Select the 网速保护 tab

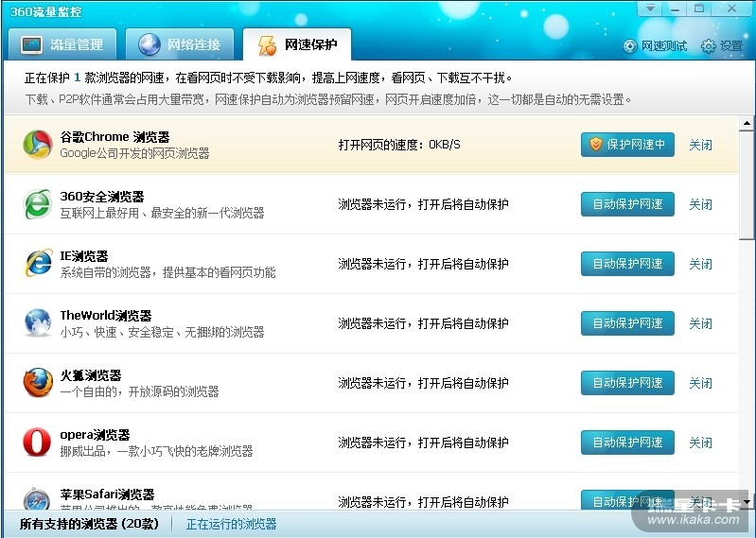tap(297, 44)
